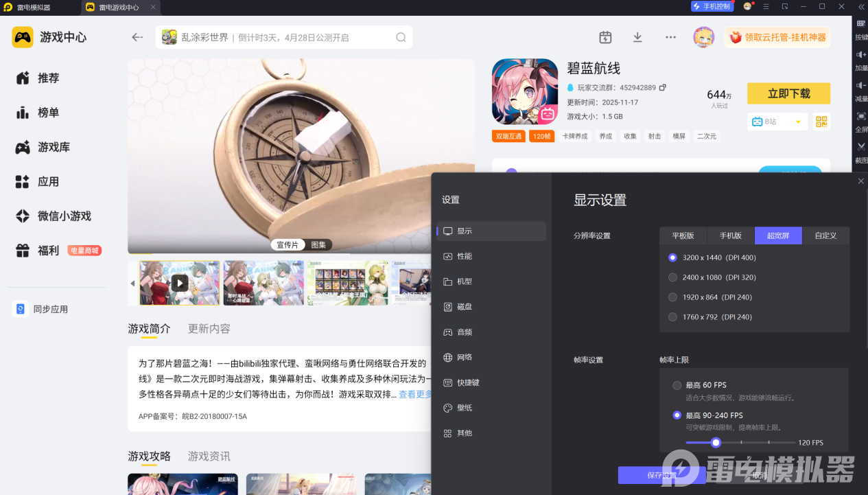Switch to the 平板版 resolution tab
The height and width of the screenshot is (495, 868).
click(683, 235)
